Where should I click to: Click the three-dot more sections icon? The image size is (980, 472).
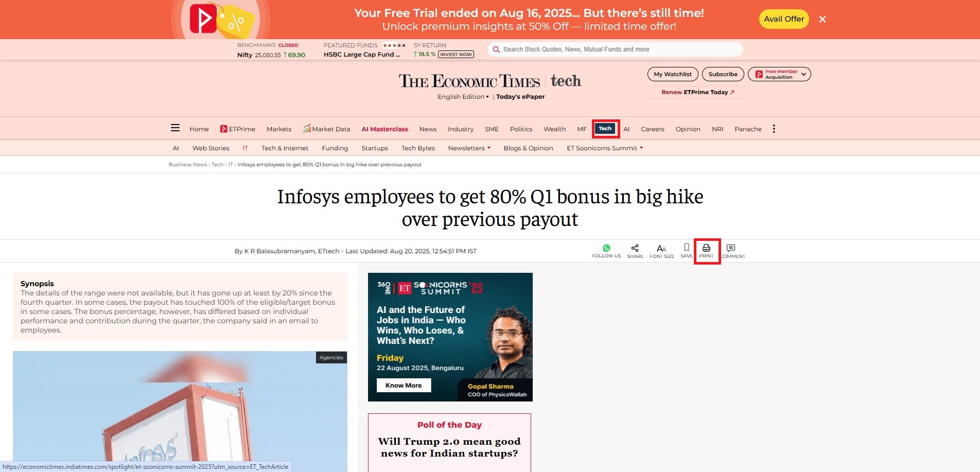pos(774,129)
